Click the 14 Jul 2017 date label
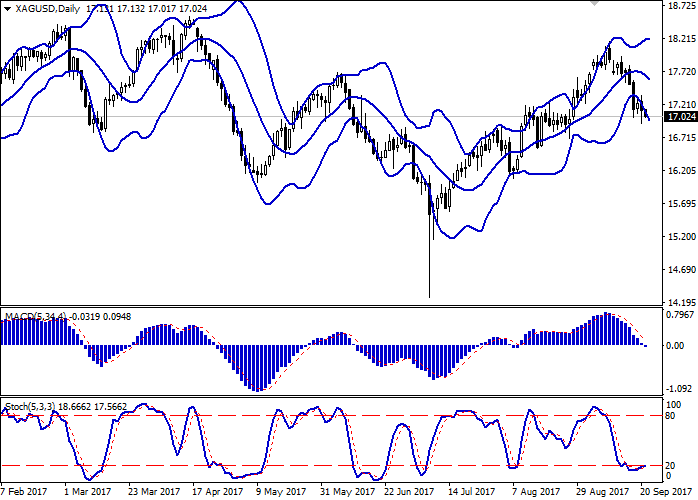The height and width of the screenshot is (500, 698). point(472,492)
